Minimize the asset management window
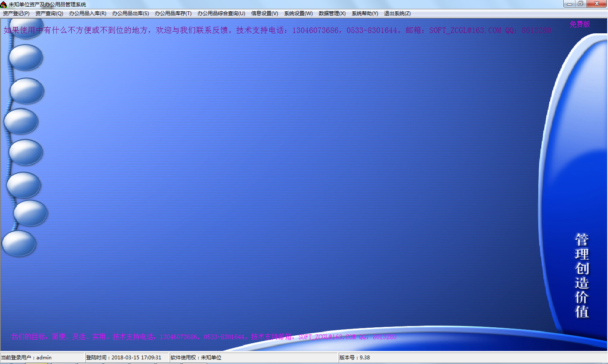The width and height of the screenshot is (608, 364). [x=570, y=4]
